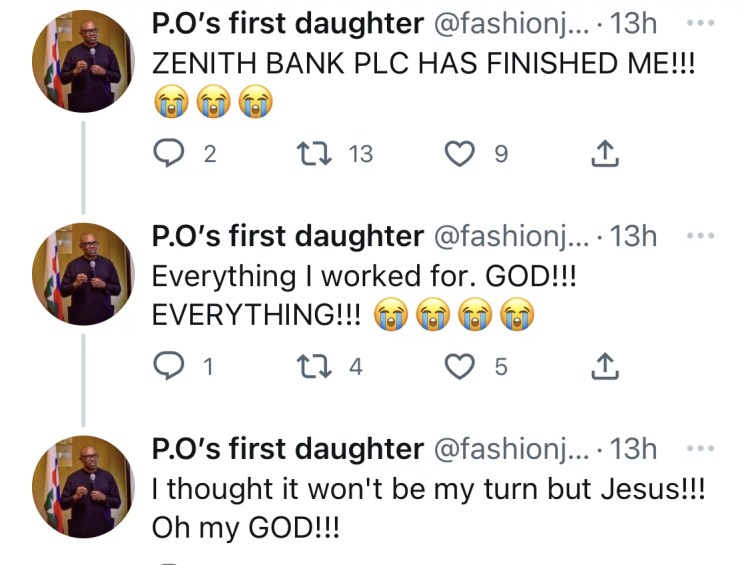This screenshot has width=750, height=565.
Task: Open the 'I thought it won't be my turn' tweet
Action: tap(430, 508)
